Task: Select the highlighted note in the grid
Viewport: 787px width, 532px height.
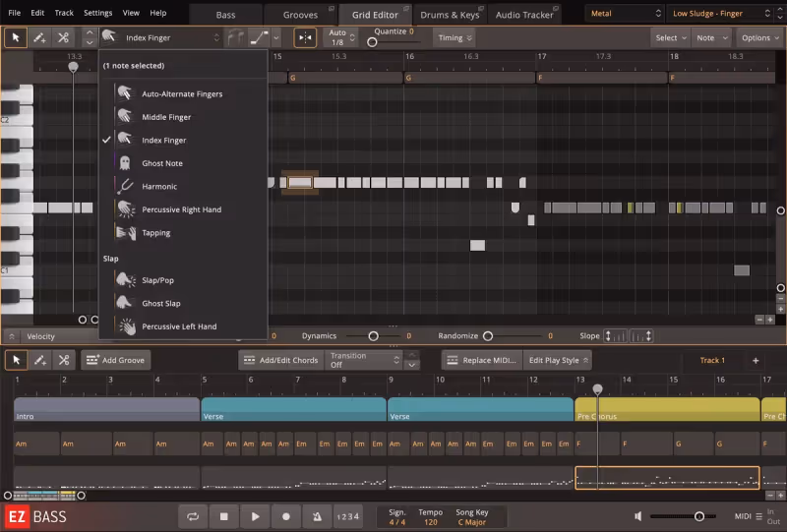Action: (300, 183)
